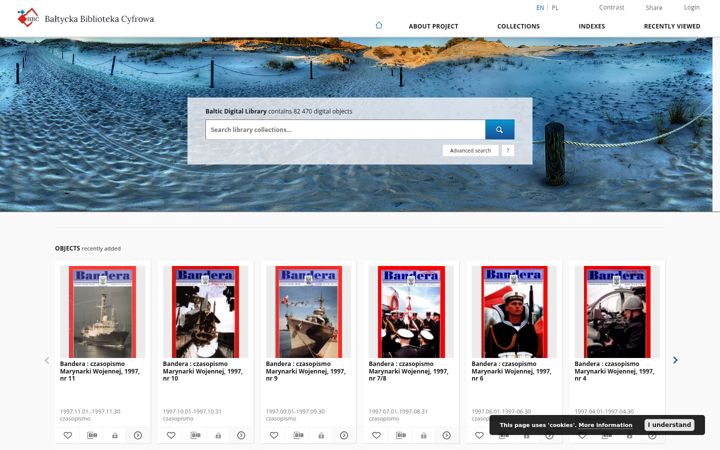Open the home page via house icon

pos(378,25)
